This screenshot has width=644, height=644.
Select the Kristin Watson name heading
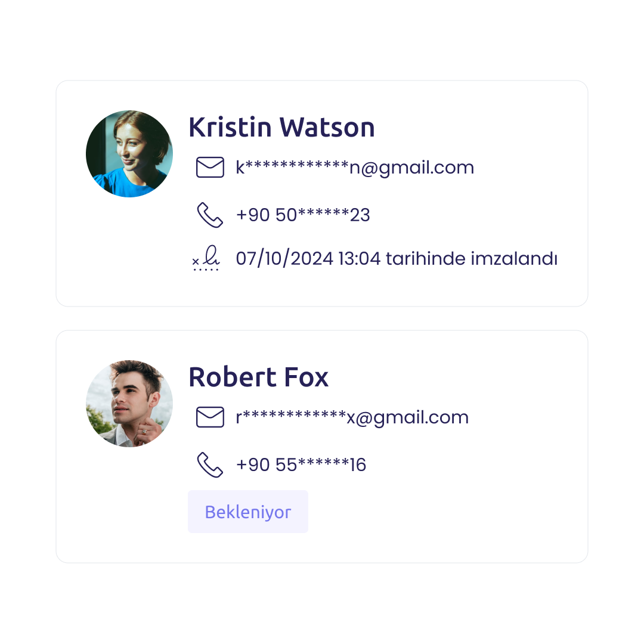coord(281,127)
